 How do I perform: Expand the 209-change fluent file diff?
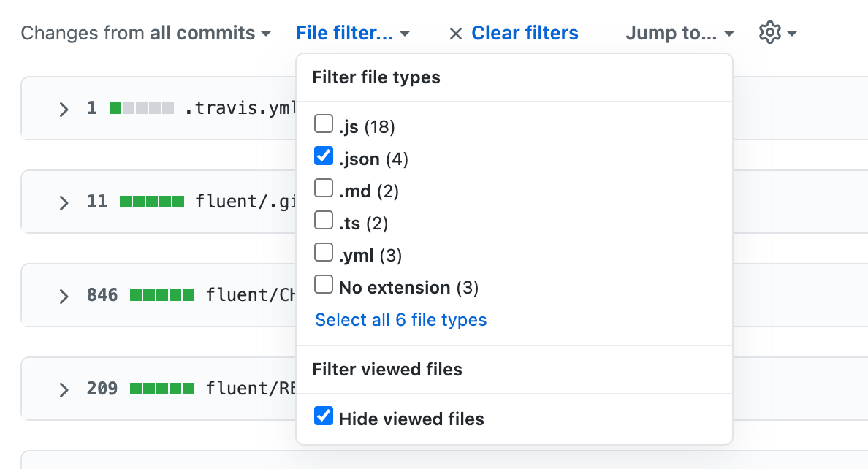coord(64,388)
